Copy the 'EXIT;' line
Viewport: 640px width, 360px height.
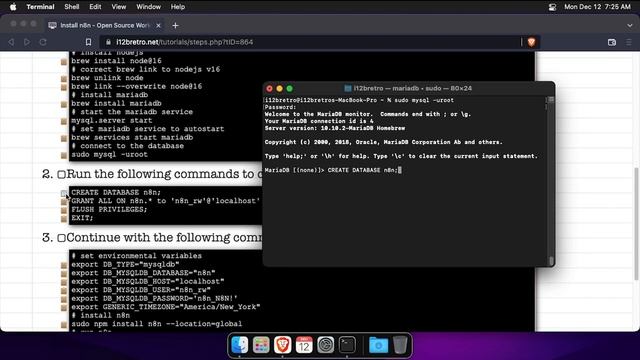(x=64, y=219)
